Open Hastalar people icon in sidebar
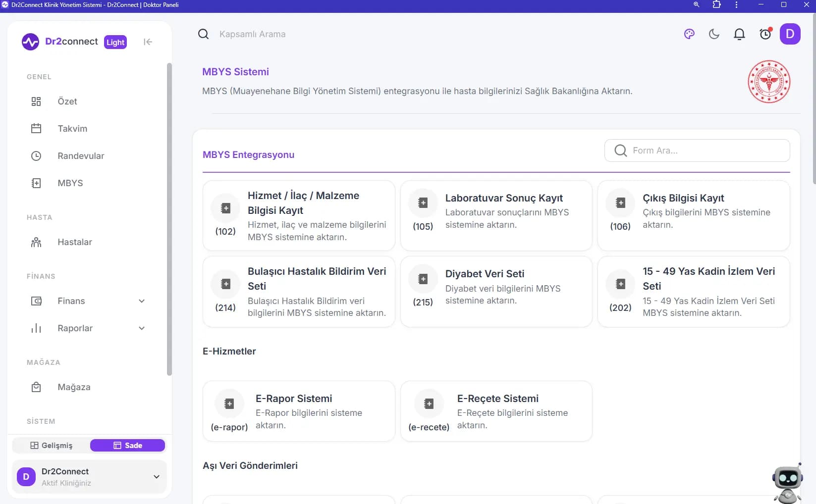The height and width of the screenshot is (504, 816). [36, 242]
